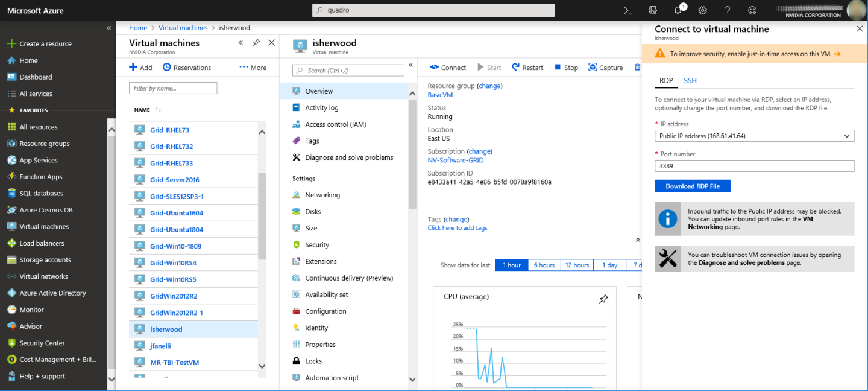Image resolution: width=868 pixels, height=391 pixels.
Task: Send feedback via the smiley icon
Action: tap(751, 10)
